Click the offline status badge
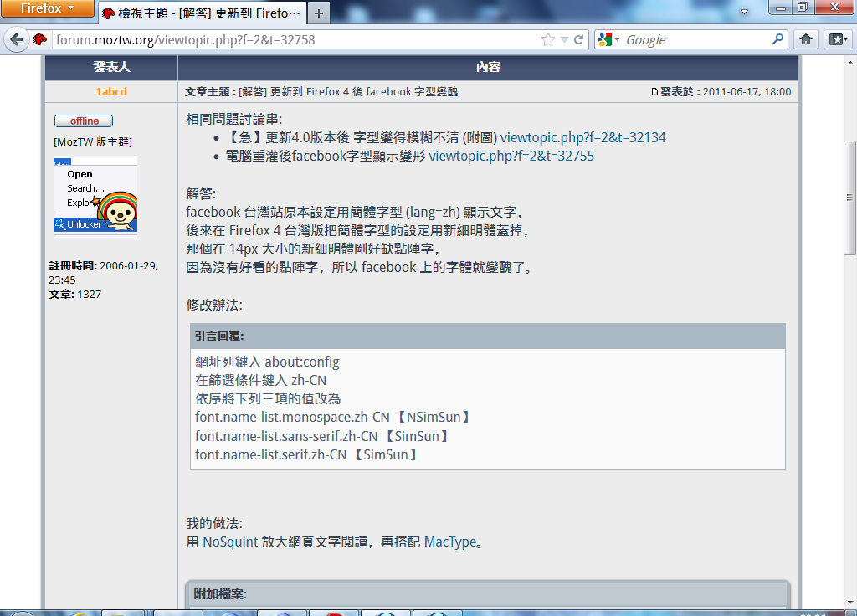This screenshot has height=616, width=857. 84,121
